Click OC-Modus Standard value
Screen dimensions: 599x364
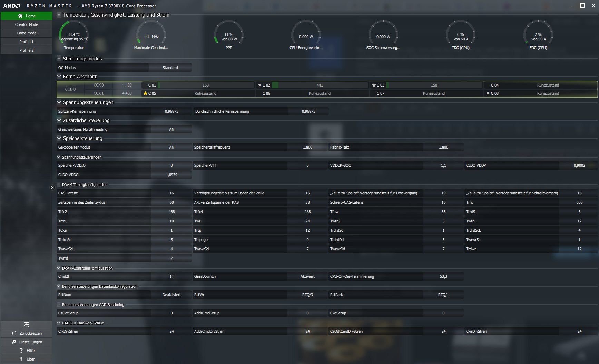(x=170, y=68)
